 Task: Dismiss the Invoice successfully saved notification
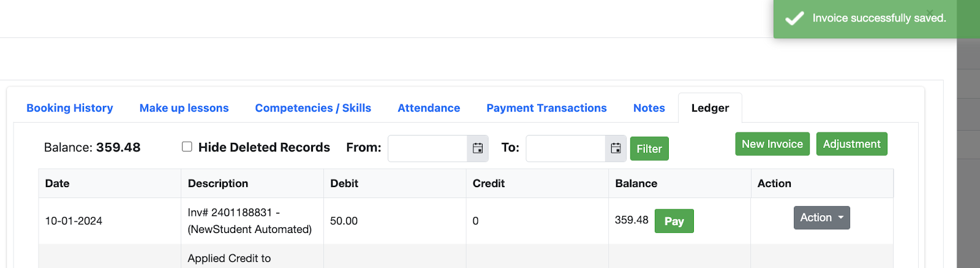click(x=930, y=12)
